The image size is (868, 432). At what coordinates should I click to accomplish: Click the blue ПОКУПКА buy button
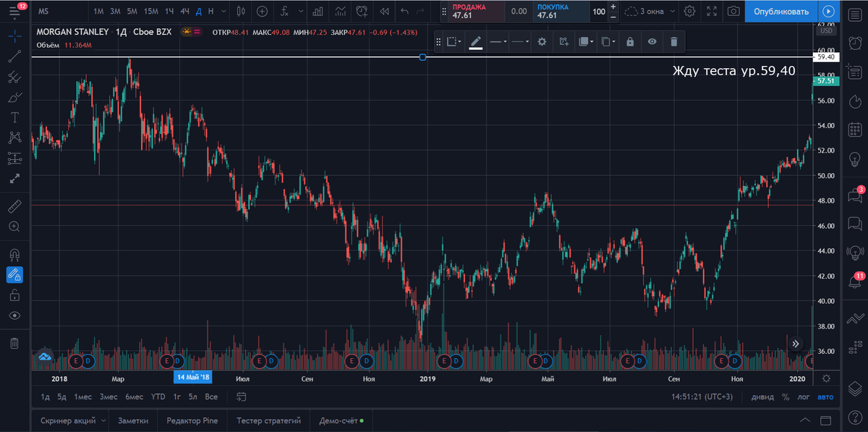pos(561,12)
